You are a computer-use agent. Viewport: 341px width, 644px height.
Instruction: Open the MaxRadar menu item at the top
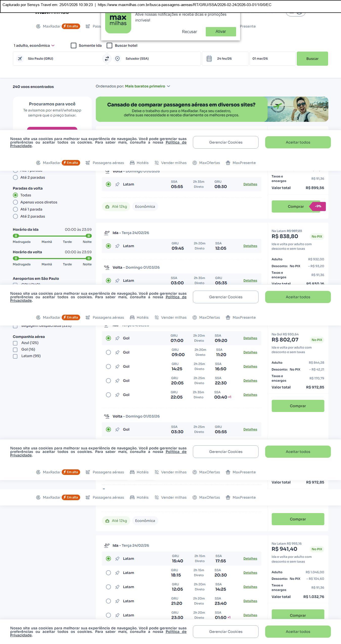click(52, 26)
